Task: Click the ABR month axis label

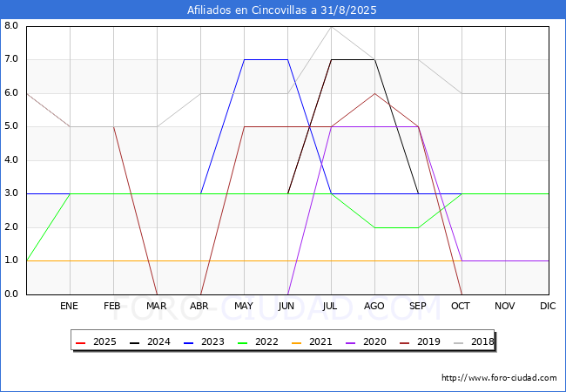Action: coord(199,306)
